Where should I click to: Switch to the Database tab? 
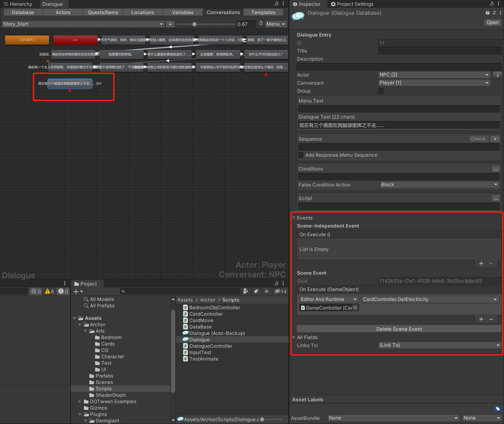[x=23, y=12]
